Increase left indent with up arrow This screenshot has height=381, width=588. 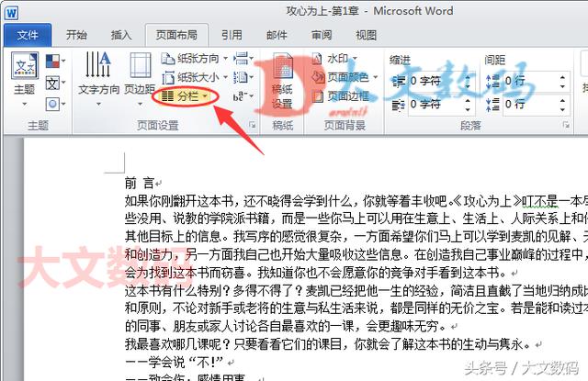click(x=468, y=77)
